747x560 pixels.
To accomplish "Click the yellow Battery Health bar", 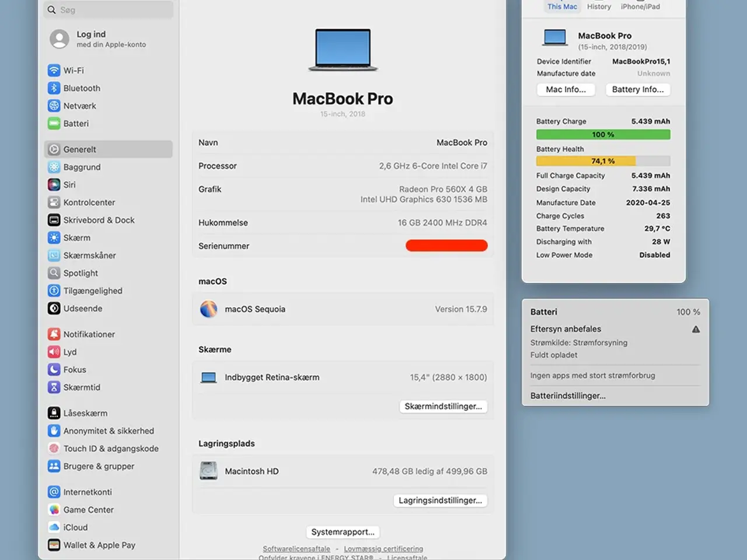I will pos(603,161).
